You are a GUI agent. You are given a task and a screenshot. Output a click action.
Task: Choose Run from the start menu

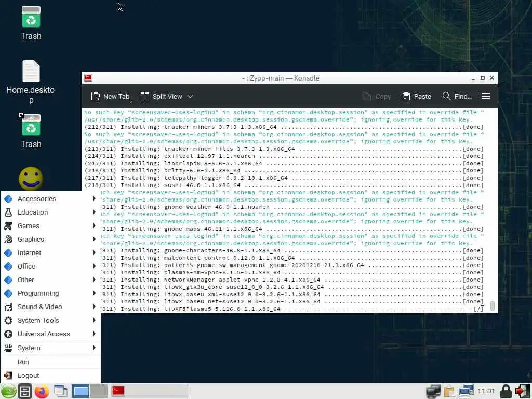(50, 362)
